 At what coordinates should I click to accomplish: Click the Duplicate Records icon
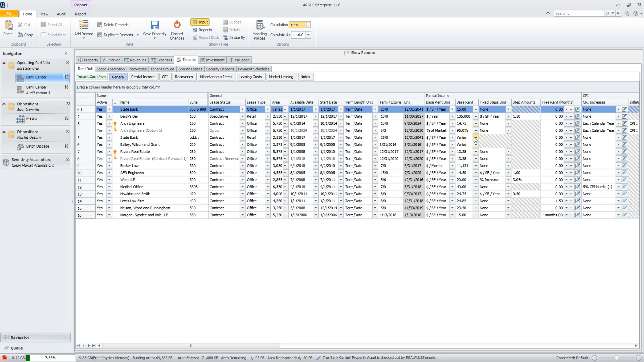point(100,35)
